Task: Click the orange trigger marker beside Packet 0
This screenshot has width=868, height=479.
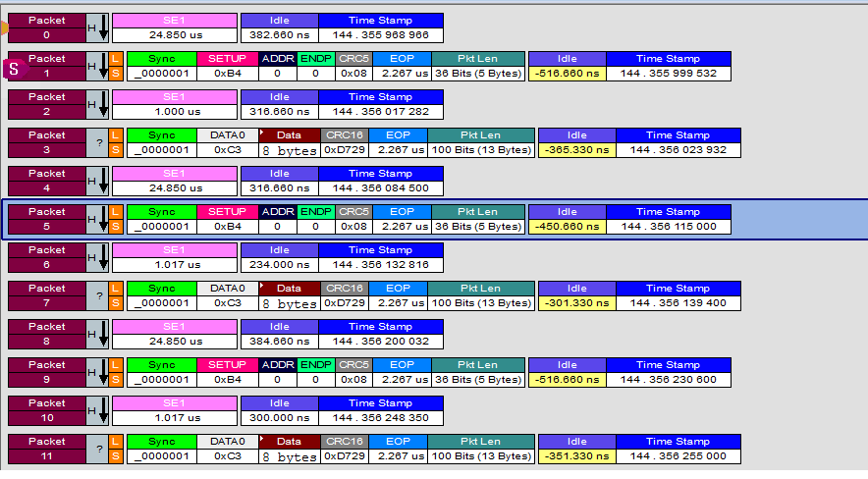Action: click(5, 27)
